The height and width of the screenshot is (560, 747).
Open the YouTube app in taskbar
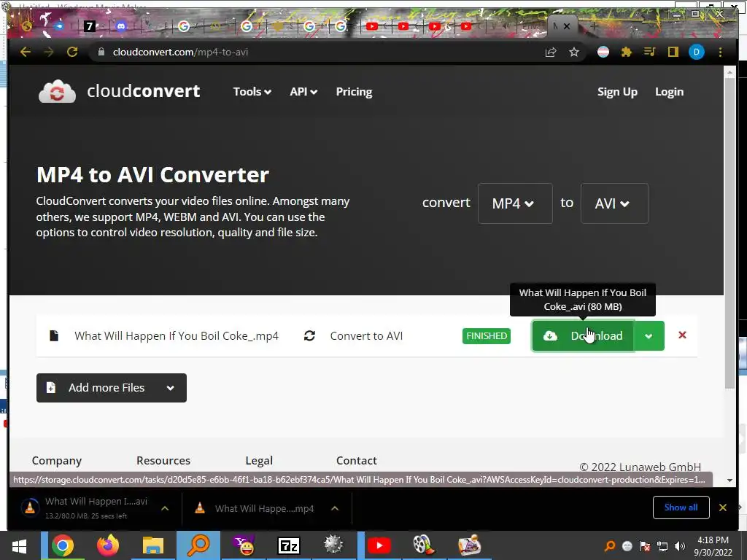pos(379,545)
